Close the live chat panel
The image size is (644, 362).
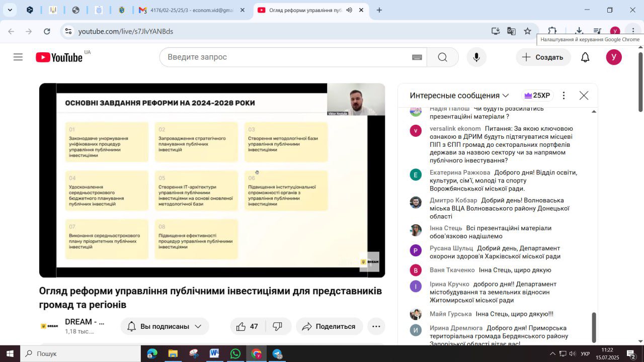[x=584, y=96]
